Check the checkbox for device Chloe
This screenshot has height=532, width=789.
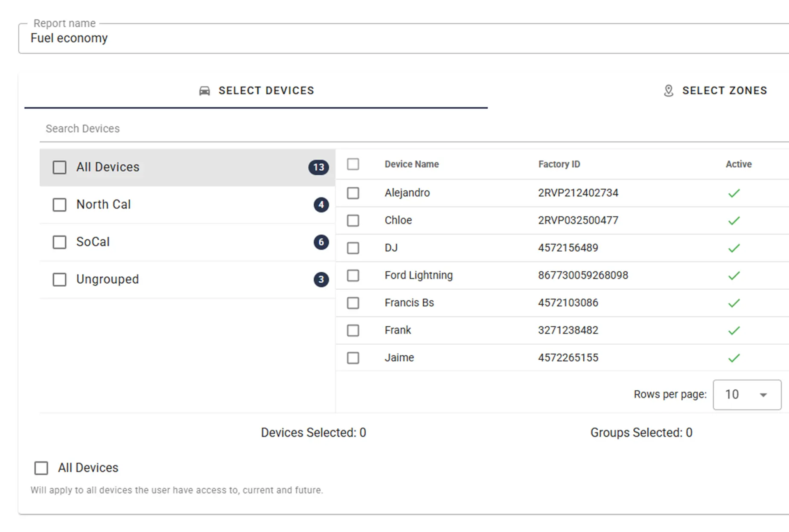[x=353, y=221]
